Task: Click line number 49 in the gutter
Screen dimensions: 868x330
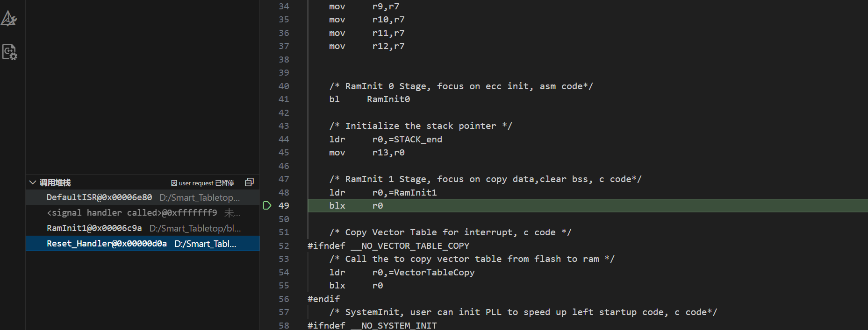Action: click(284, 206)
